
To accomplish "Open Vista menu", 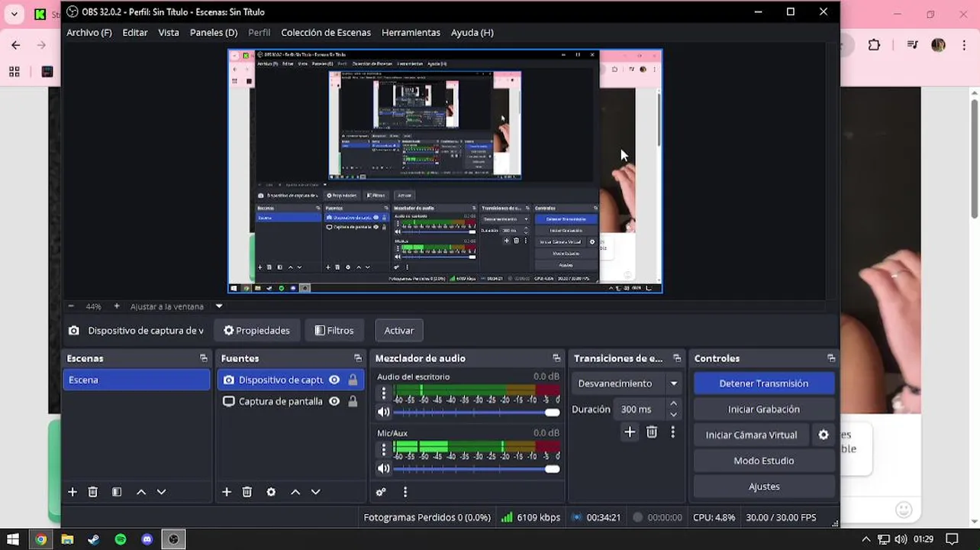I will pyautogui.click(x=169, y=32).
